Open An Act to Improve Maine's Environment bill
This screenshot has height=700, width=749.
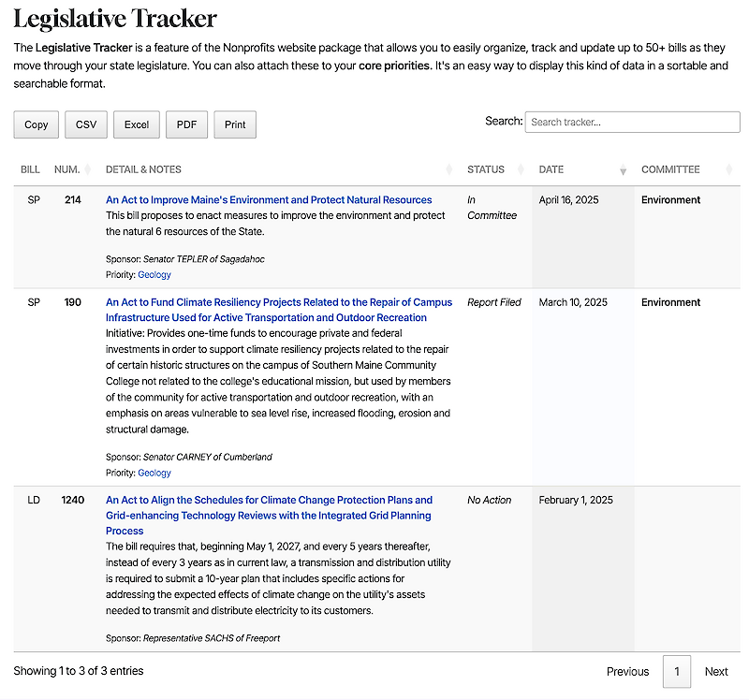click(x=269, y=199)
